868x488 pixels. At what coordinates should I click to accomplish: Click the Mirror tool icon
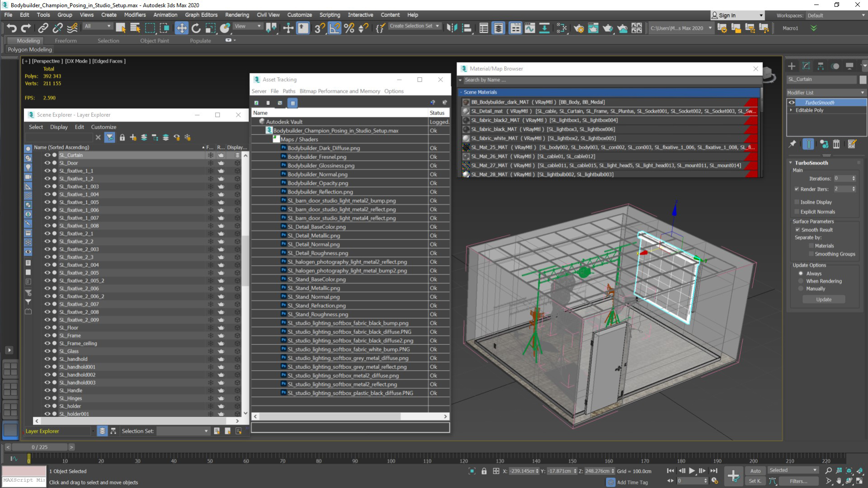point(452,28)
